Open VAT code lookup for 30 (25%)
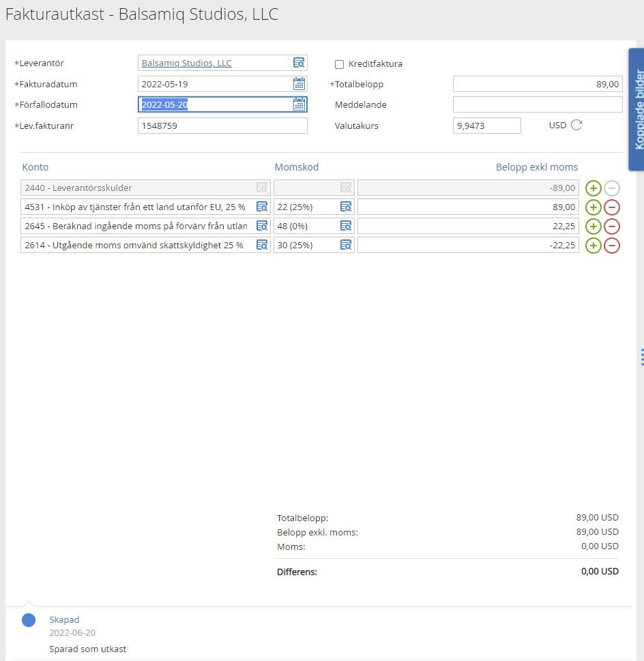Image resolution: width=644 pixels, height=661 pixels. tap(346, 245)
